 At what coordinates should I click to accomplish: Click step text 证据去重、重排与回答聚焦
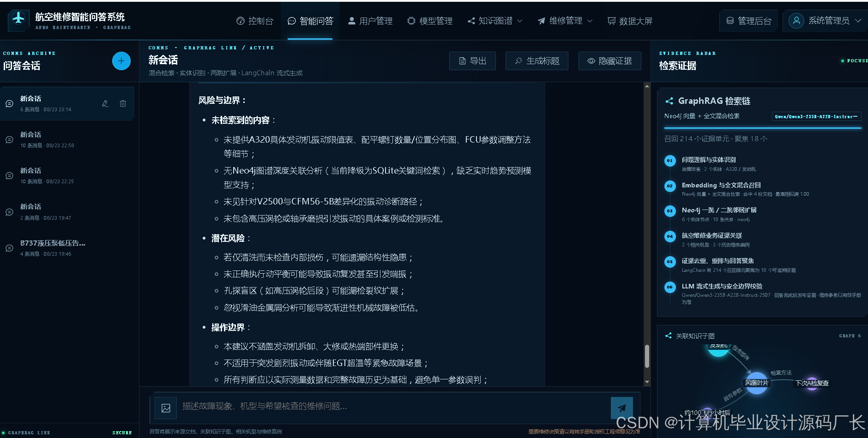click(718, 261)
